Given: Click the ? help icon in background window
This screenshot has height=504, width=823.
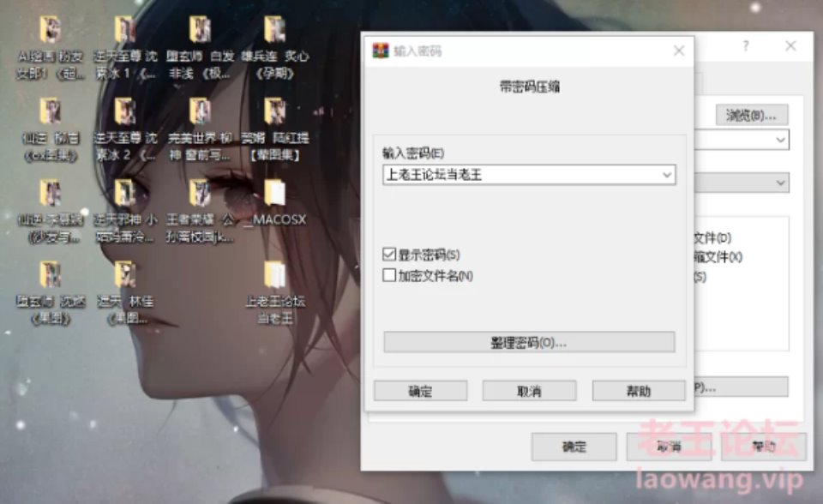Looking at the screenshot, I should [745, 46].
